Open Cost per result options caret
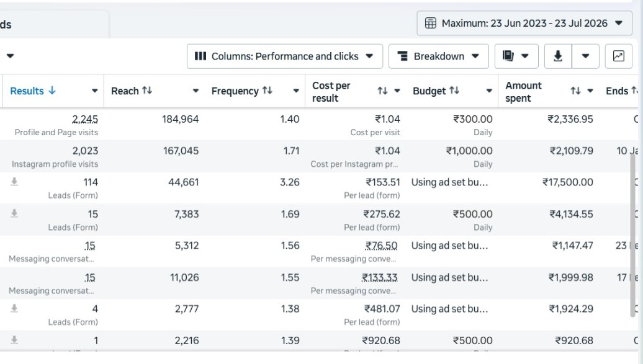Screen dimensions: 643x364 397,91
